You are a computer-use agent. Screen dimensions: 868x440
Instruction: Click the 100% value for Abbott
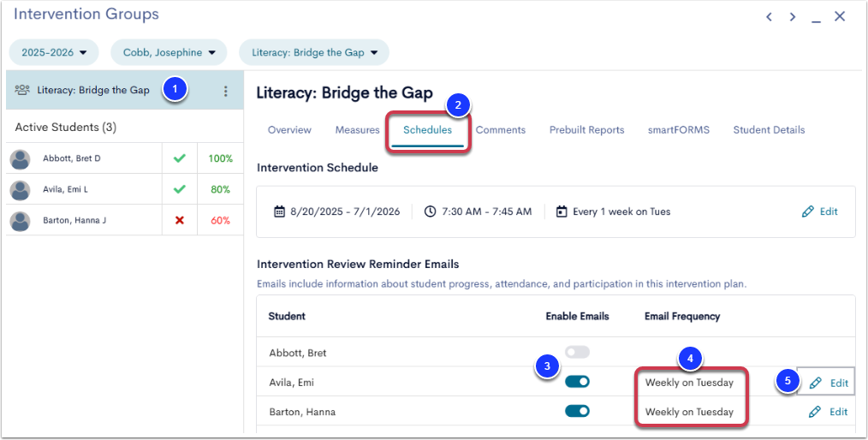pos(220,159)
